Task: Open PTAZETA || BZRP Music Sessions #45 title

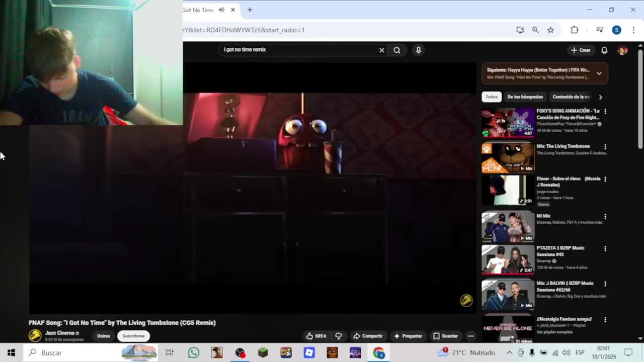Action: pyautogui.click(x=560, y=251)
